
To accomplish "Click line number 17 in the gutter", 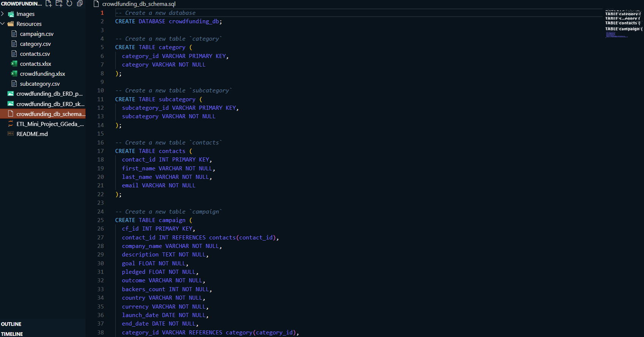I will point(101,151).
